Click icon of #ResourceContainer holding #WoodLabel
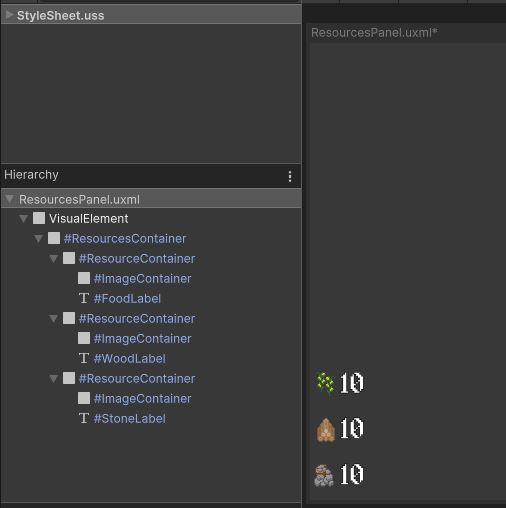506x508 pixels. [69, 318]
